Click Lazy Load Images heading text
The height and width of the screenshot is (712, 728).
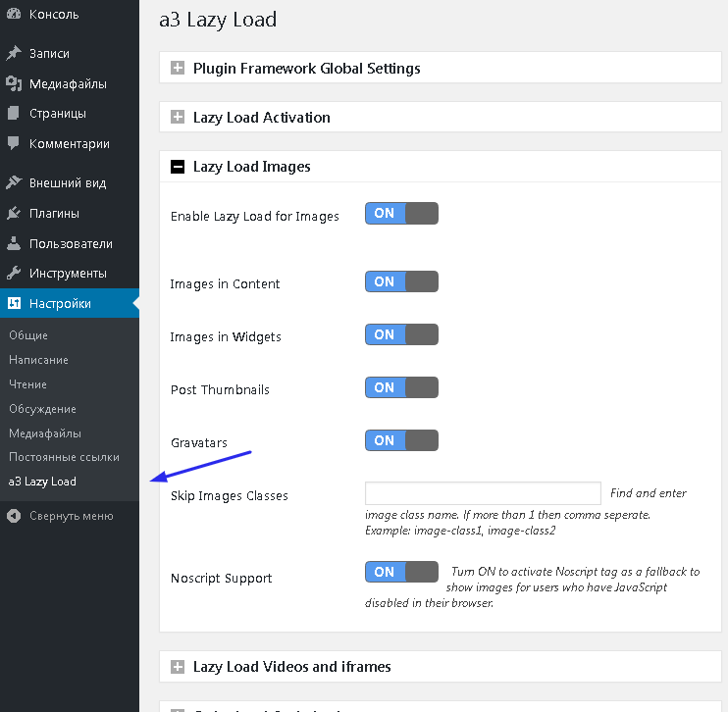(251, 167)
